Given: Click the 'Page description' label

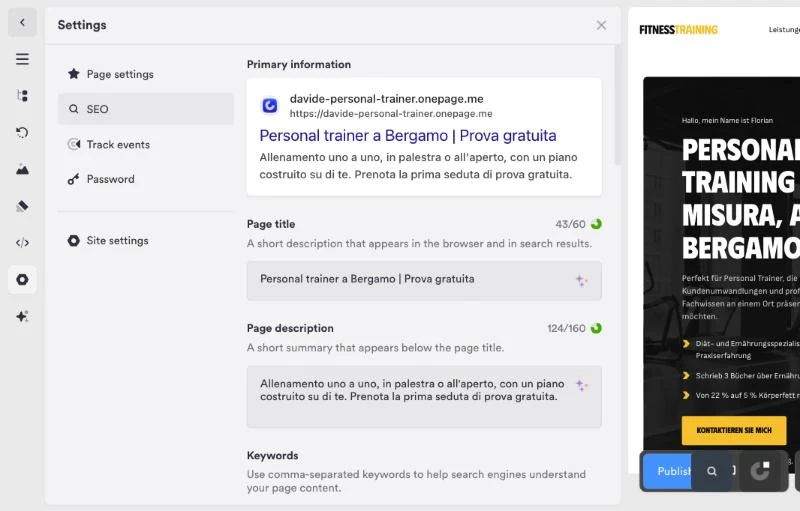Looking at the screenshot, I should [x=290, y=328].
